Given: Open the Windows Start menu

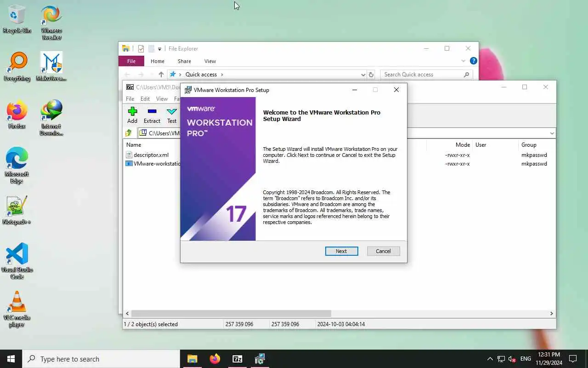Looking at the screenshot, I should pyautogui.click(x=11, y=359).
